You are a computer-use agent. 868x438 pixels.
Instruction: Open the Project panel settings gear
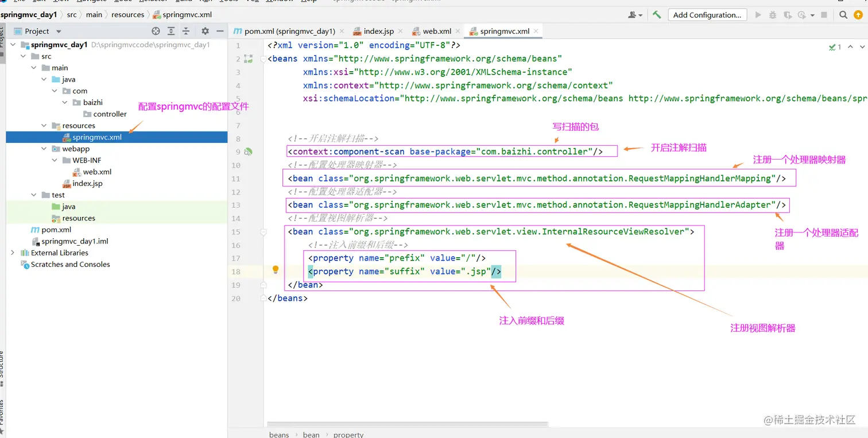click(x=205, y=31)
